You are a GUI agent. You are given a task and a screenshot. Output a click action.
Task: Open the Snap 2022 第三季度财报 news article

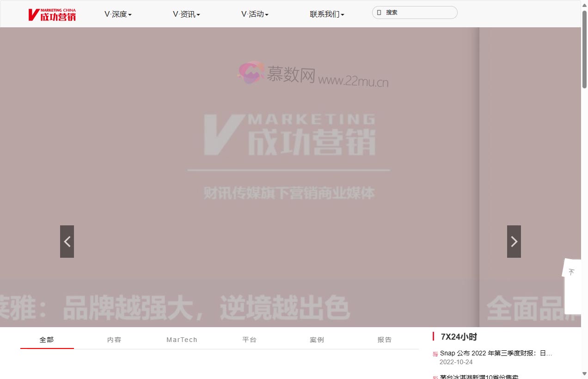click(x=495, y=353)
